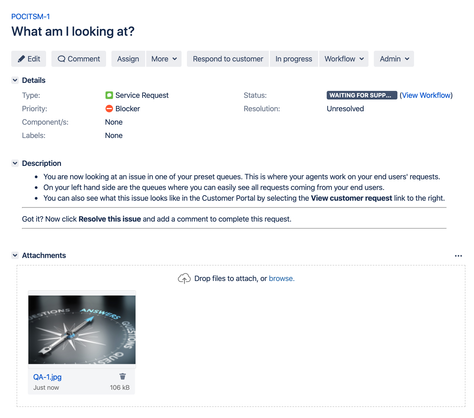
Task: Click the green Service Request type icon
Action: click(x=109, y=95)
